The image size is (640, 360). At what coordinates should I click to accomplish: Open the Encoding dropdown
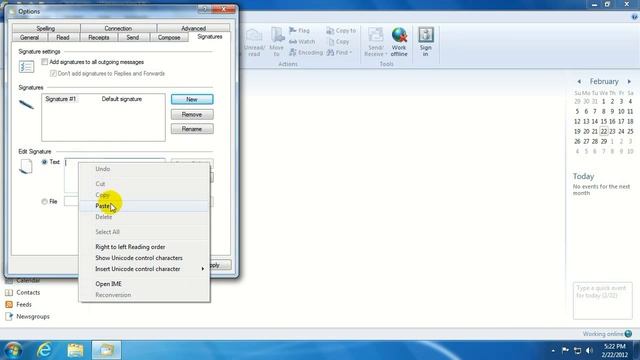pos(306,53)
